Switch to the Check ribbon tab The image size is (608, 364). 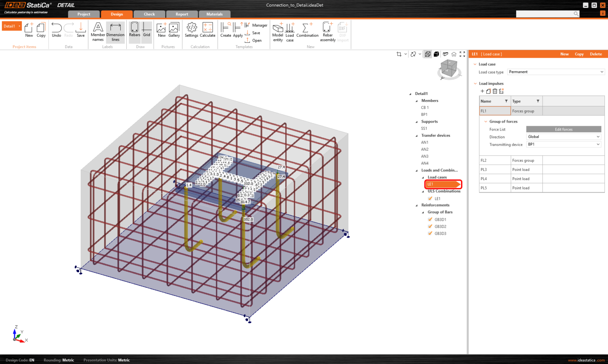149,14
